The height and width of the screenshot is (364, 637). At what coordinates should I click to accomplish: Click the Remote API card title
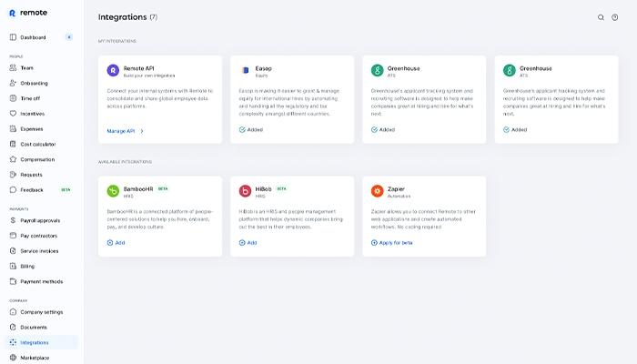138,68
